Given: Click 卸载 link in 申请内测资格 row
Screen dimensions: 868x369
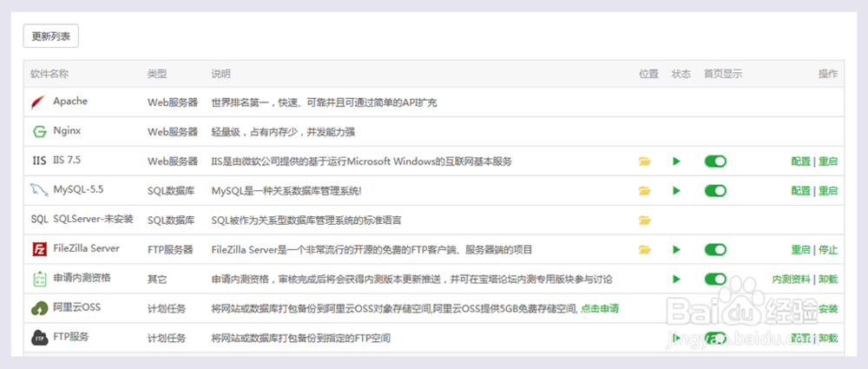Looking at the screenshot, I should (828, 279).
